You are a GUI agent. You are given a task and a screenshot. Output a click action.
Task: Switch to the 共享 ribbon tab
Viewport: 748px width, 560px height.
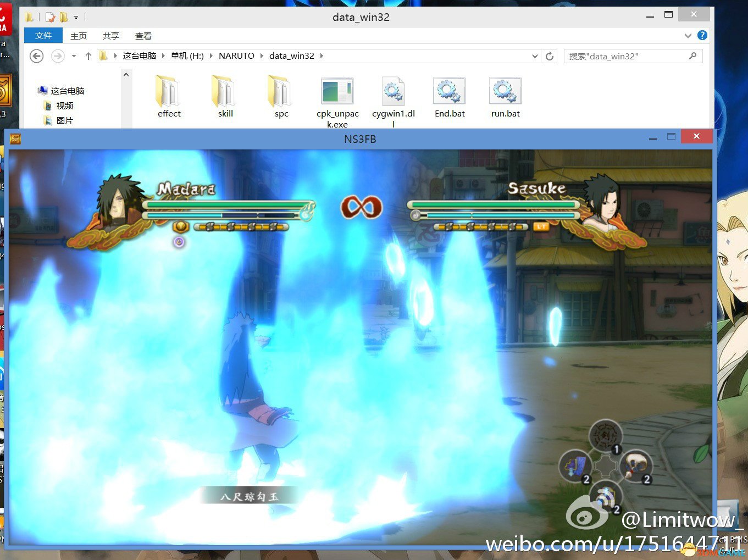(x=111, y=36)
